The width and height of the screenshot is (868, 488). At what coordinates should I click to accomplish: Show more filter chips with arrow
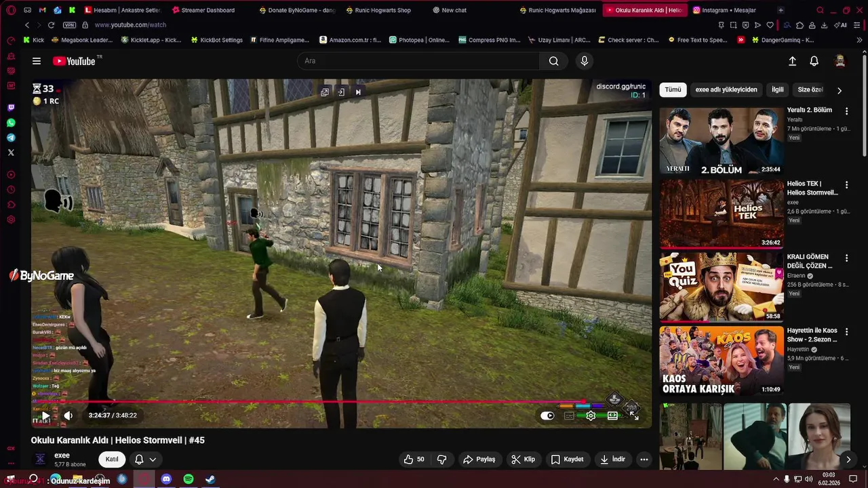coord(840,90)
